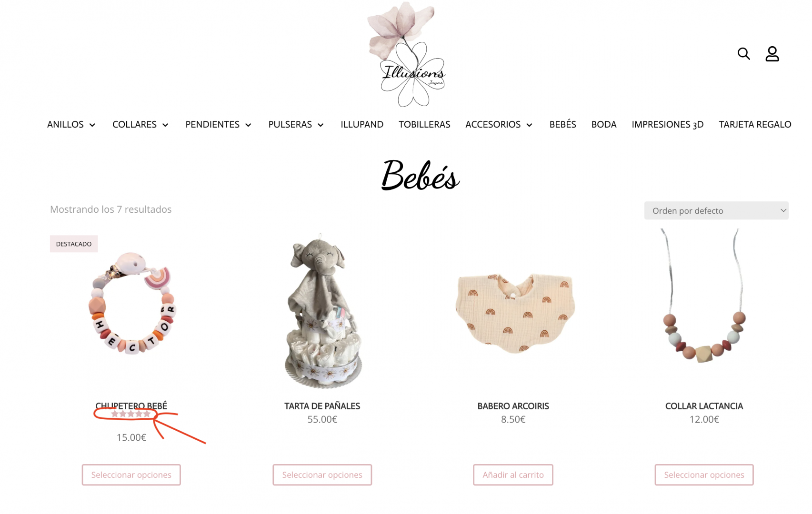This screenshot has width=812, height=514.
Task: Click Añadir al carrito for Babero Arcoiris
Action: click(x=513, y=474)
